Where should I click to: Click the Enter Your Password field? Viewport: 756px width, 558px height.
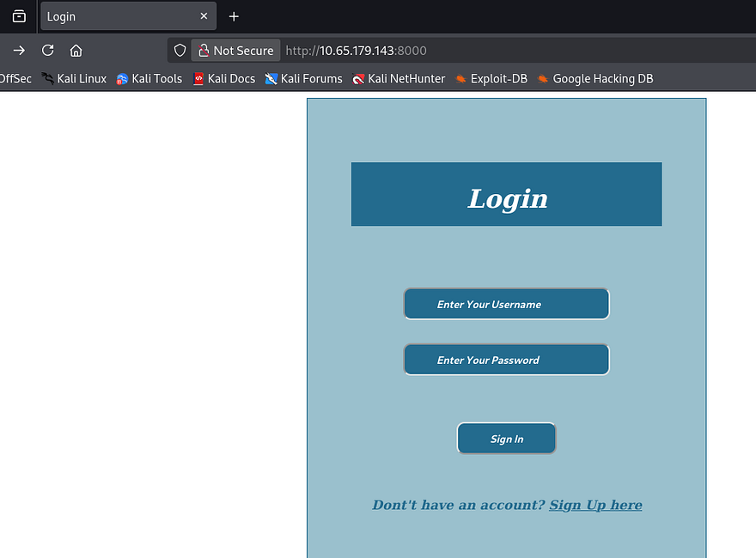(506, 360)
